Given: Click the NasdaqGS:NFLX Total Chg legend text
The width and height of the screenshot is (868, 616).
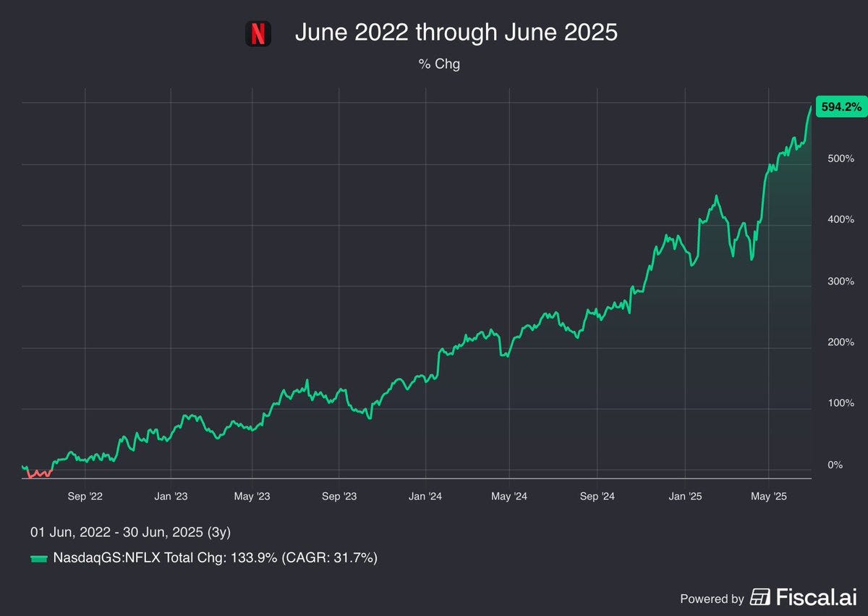Looking at the screenshot, I should tap(216, 558).
